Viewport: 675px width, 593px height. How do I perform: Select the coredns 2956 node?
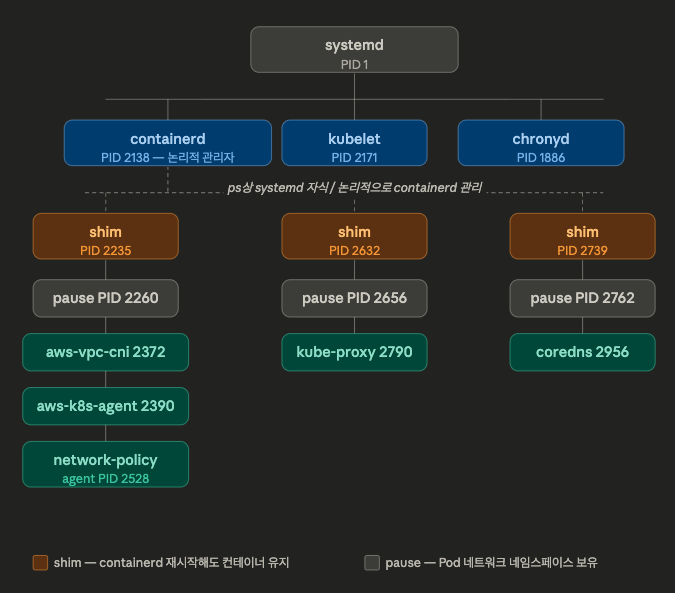tap(582, 352)
